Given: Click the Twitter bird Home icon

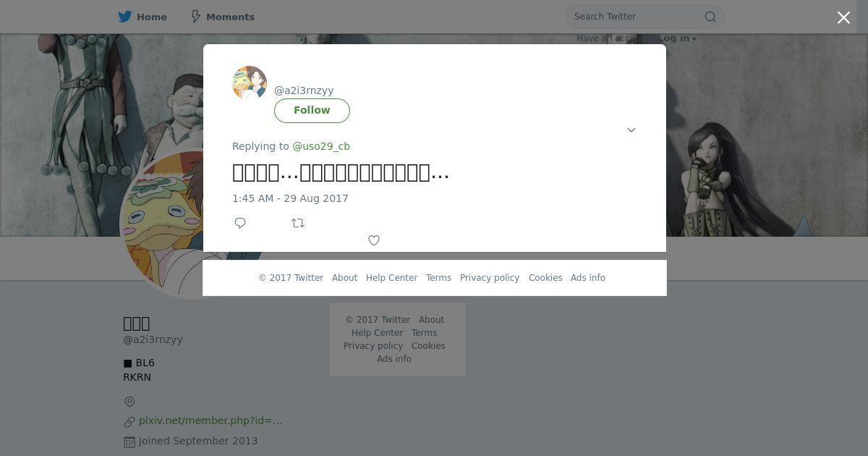Looking at the screenshot, I should pos(125,17).
